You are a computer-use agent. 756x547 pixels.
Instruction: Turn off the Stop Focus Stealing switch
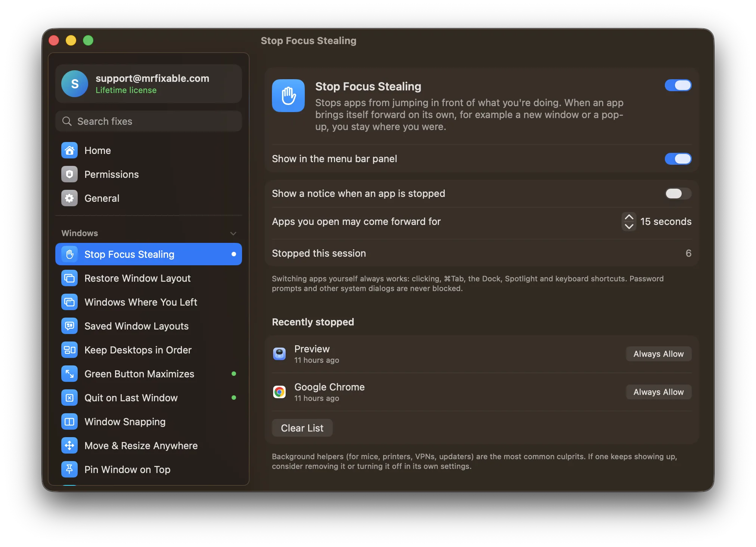click(x=678, y=86)
